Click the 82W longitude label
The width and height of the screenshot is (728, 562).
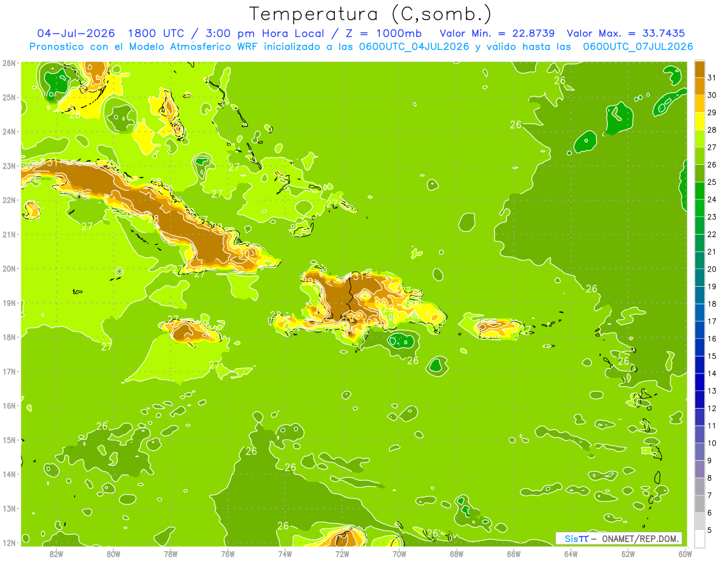[x=56, y=553]
